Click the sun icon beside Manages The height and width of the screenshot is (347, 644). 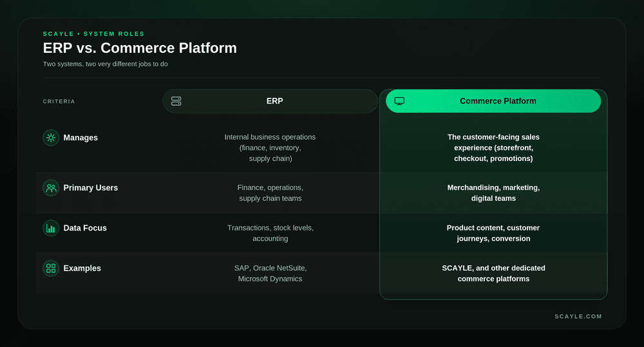click(x=51, y=138)
